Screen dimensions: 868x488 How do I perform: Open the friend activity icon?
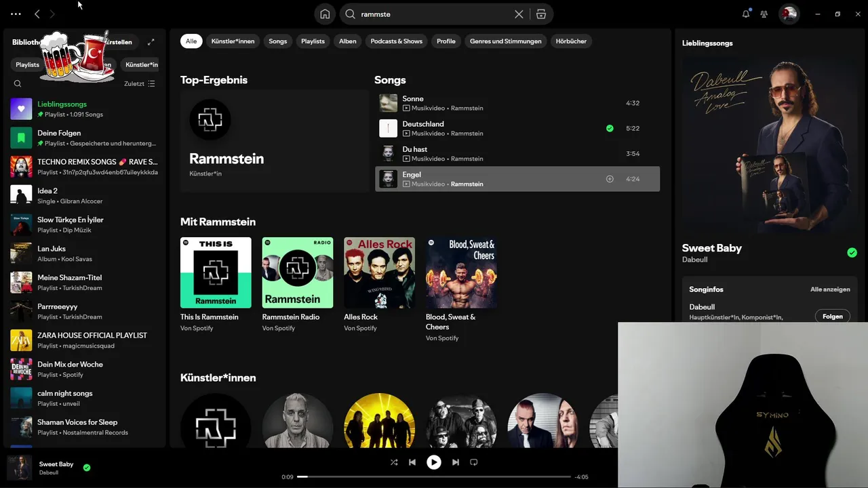click(764, 14)
